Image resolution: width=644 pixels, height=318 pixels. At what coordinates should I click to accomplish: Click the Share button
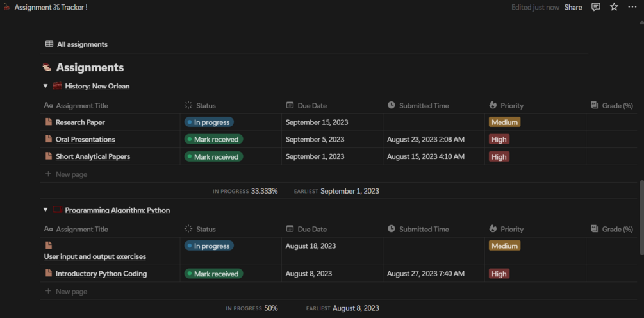tap(573, 7)
